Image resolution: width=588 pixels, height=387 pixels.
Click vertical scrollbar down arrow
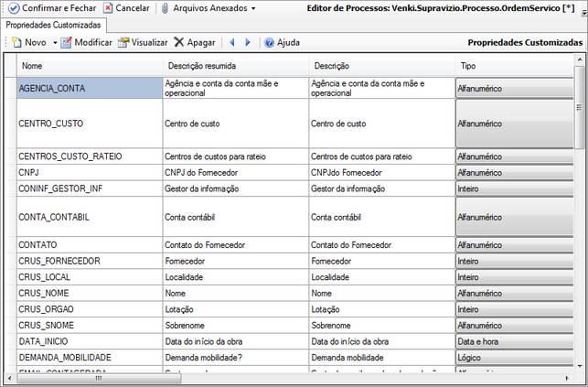pos(579,366)
